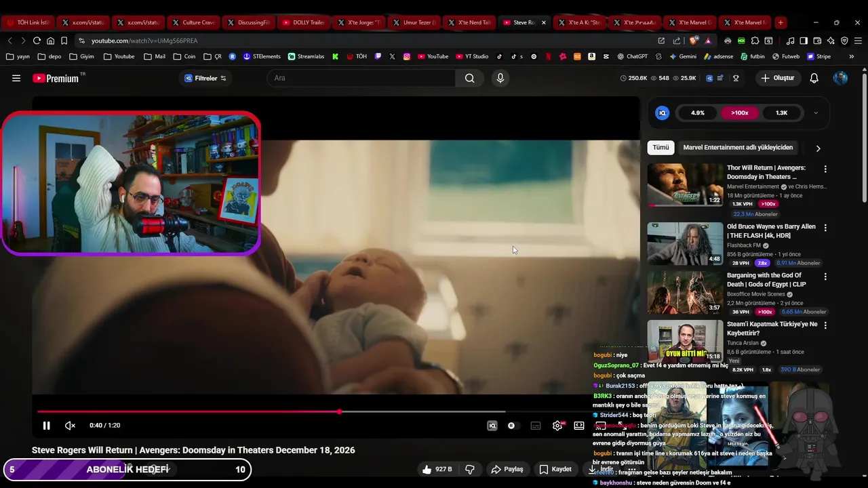
Task: Switch to the Culture Crave tab
Action: pos(193,22)
